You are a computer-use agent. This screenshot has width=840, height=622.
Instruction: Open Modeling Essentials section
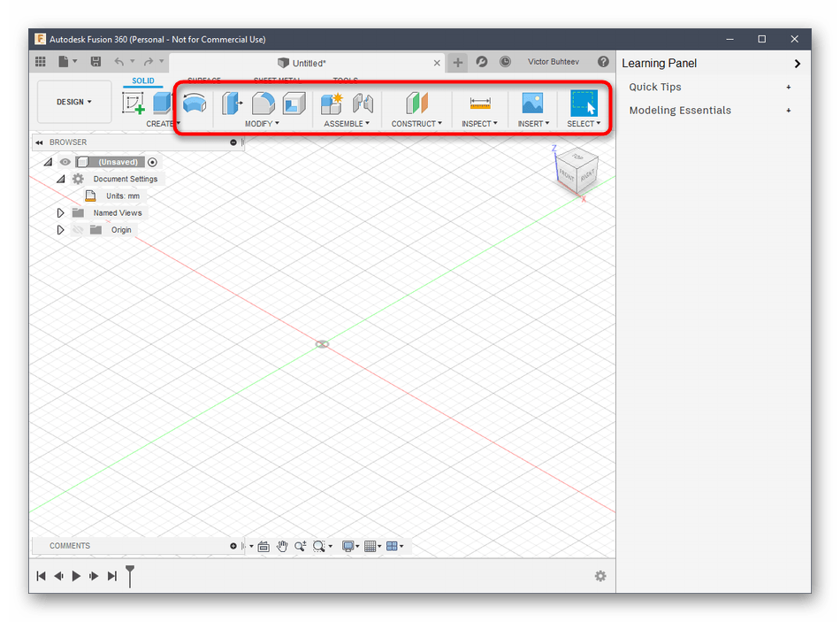point(680,111)
